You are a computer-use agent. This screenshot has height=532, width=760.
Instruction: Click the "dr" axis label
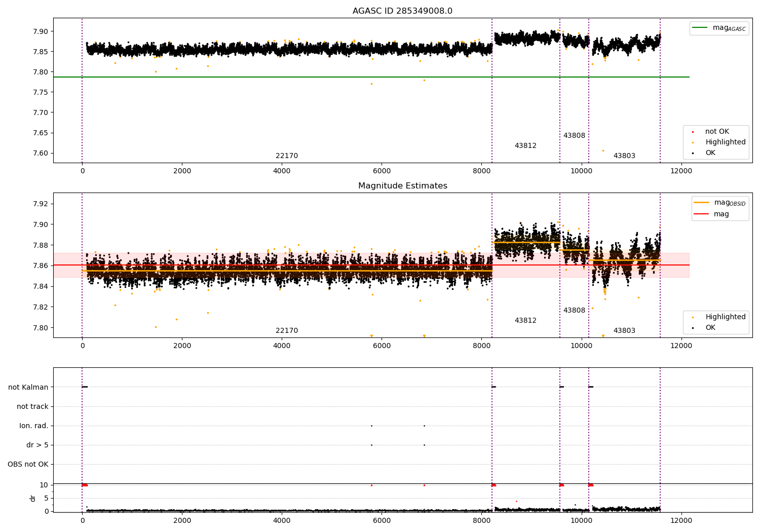(x=33, y=498)
